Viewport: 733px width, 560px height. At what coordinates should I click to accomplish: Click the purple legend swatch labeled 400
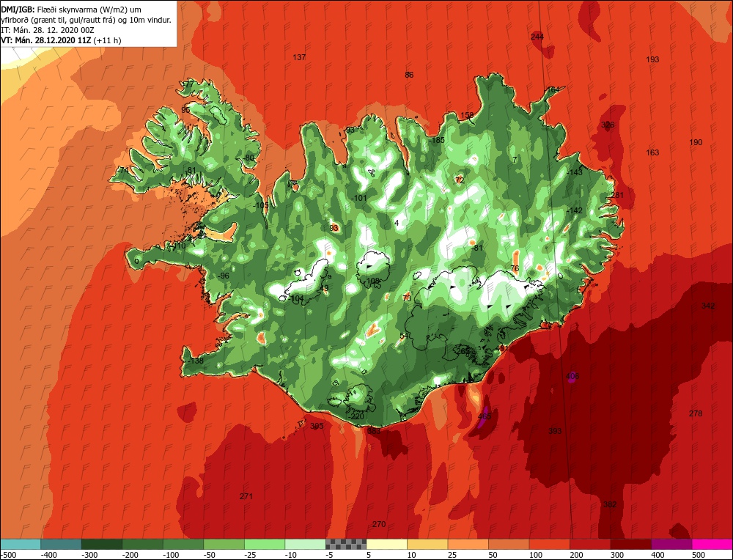click(671, 544)
